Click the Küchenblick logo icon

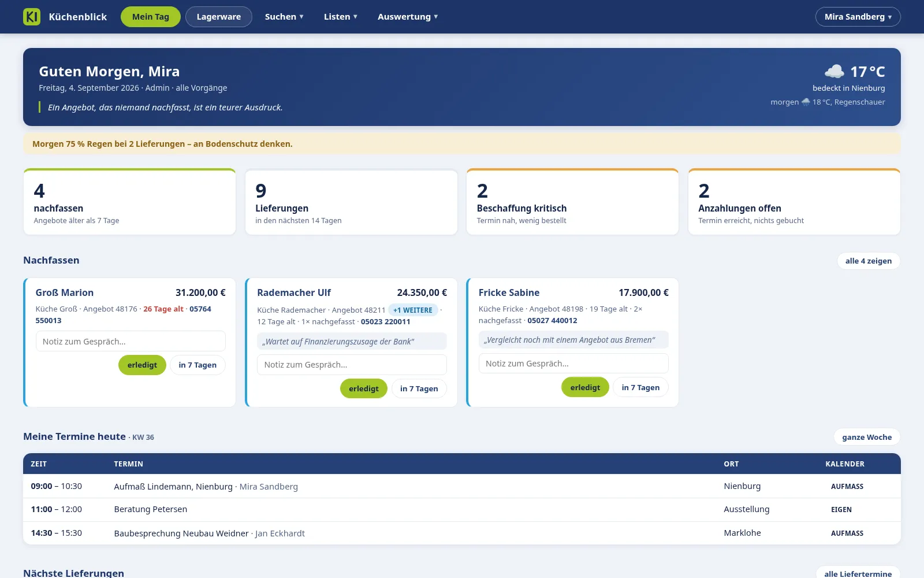pos(32,17)
